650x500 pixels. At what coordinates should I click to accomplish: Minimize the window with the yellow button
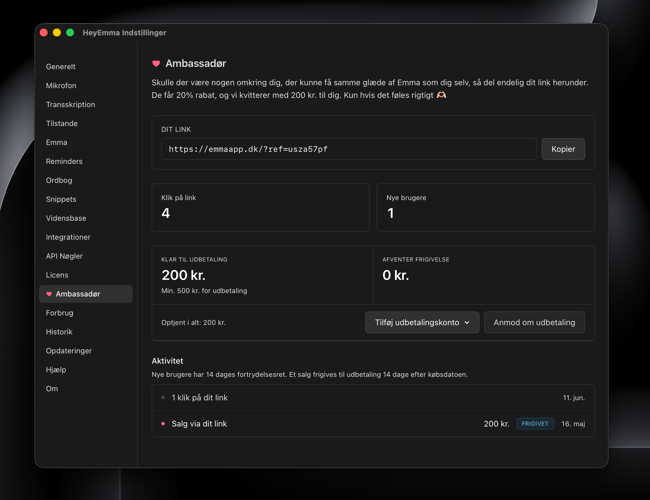coord(57,32)
